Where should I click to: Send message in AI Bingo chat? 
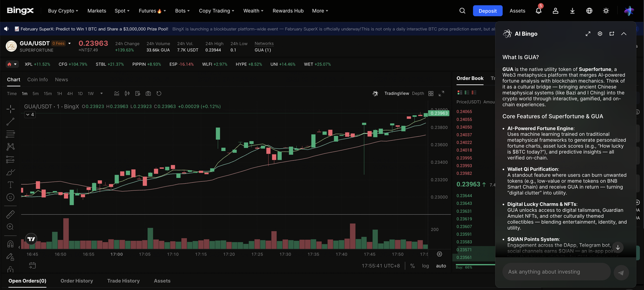click(621, 272)
